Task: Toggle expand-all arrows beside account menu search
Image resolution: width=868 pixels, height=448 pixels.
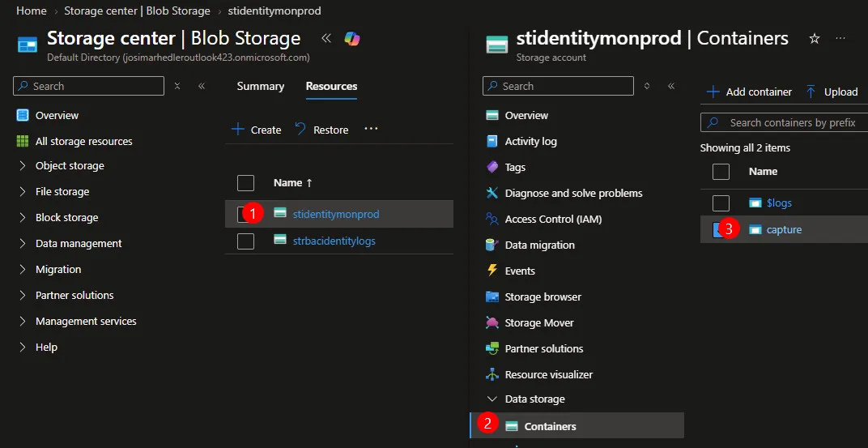Action: pyautogui.click(x=647, y=86)
